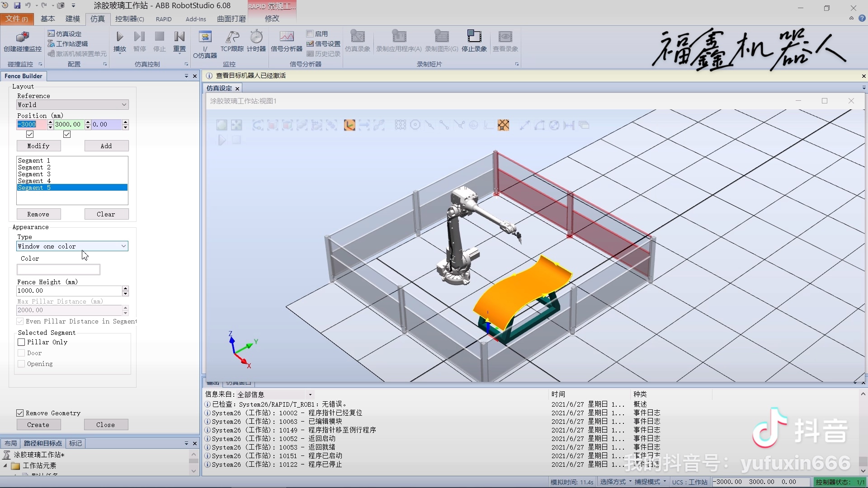This screenshot has height=488, width=868.
Task: Open 工作站逻辑 station logic
Action: click(x=68, y=44)
